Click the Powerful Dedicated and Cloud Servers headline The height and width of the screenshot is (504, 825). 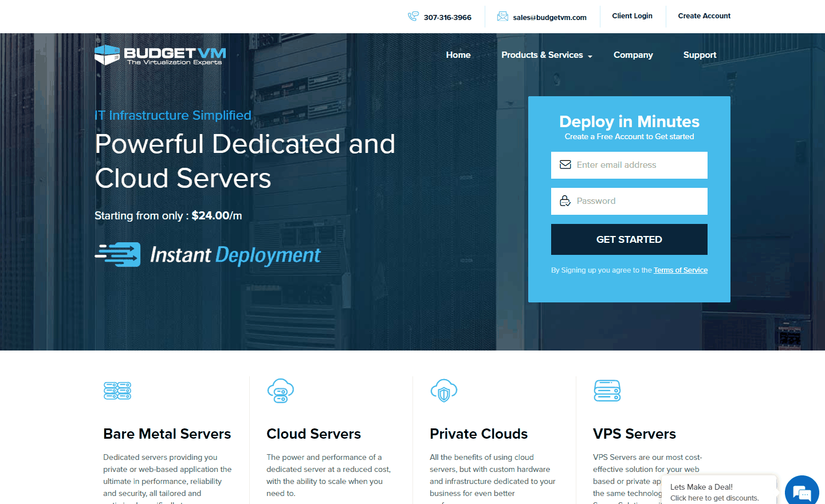pyautogui.click(x=245, y=161)
